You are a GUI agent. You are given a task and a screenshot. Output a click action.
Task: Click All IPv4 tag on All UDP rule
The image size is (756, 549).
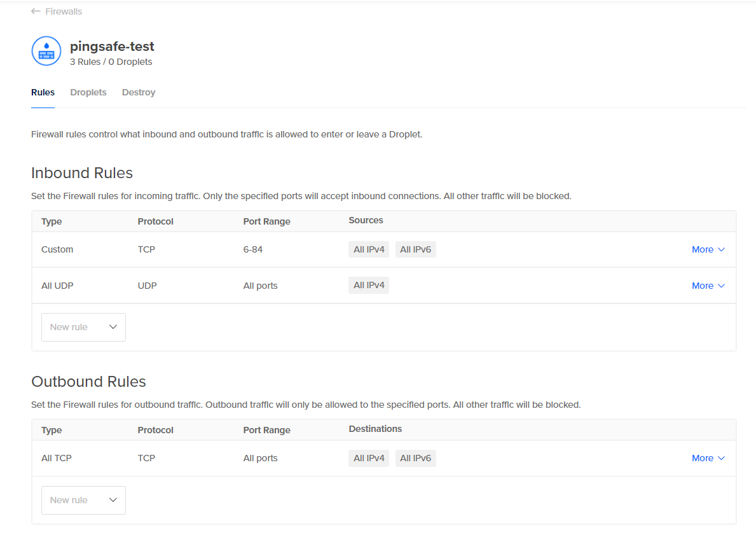369,285
